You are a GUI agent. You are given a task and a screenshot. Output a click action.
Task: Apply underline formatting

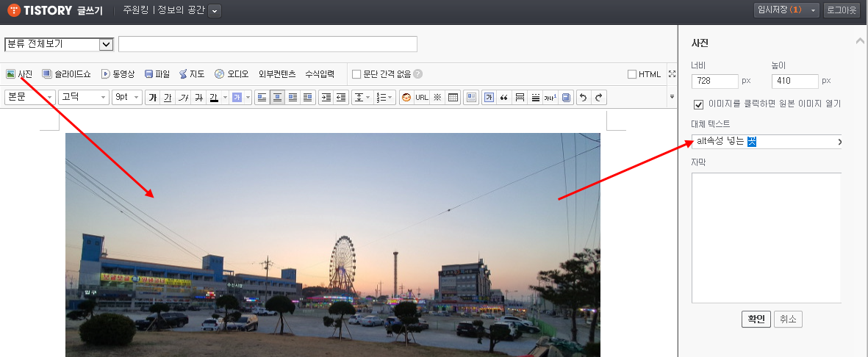pyautogui.click(x=168, y=98)
